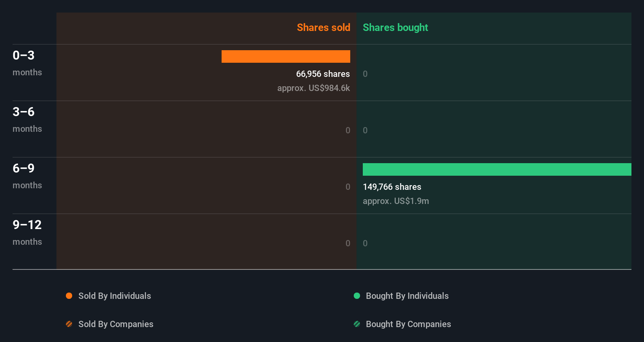Select the Bought By Individuals legend label
Screen dimensions: 644x342
click(407, 296)
